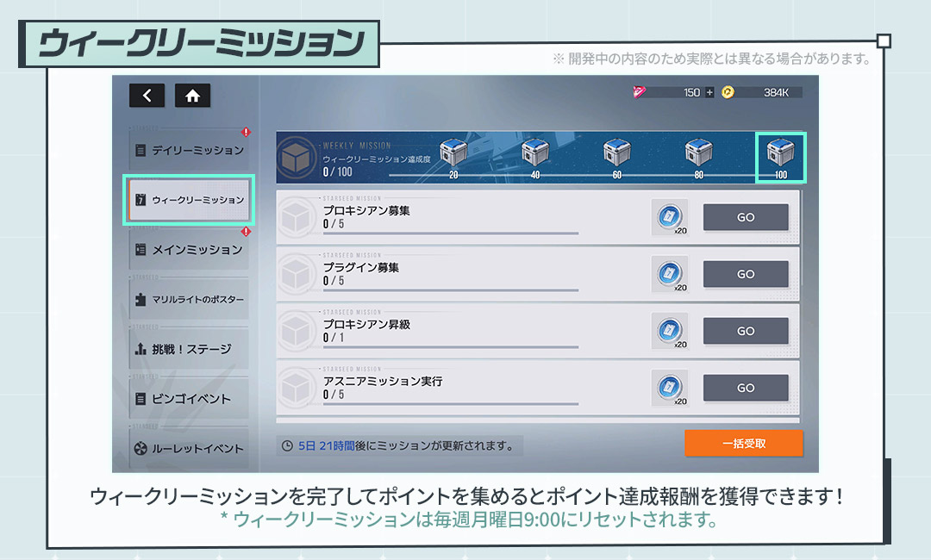Click the アスニアミッション実行 reward ticket icon

click(669, 388)
